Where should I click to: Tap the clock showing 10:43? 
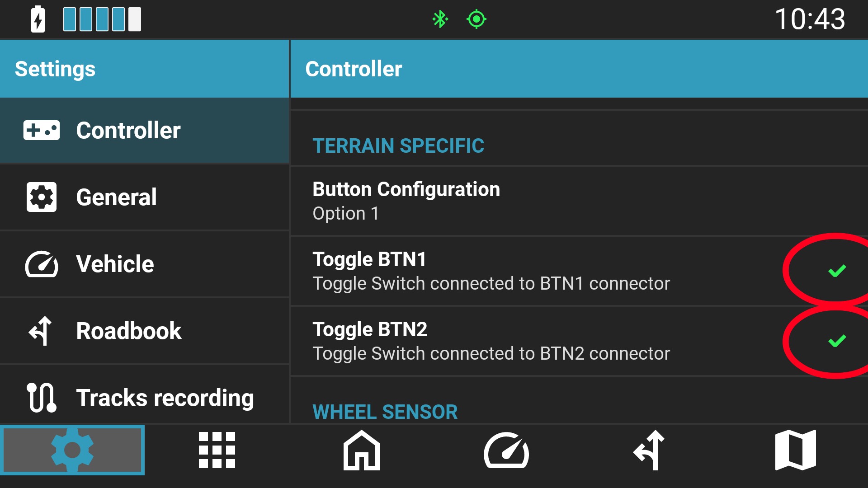pyautogui.click(x=810, y=19)
